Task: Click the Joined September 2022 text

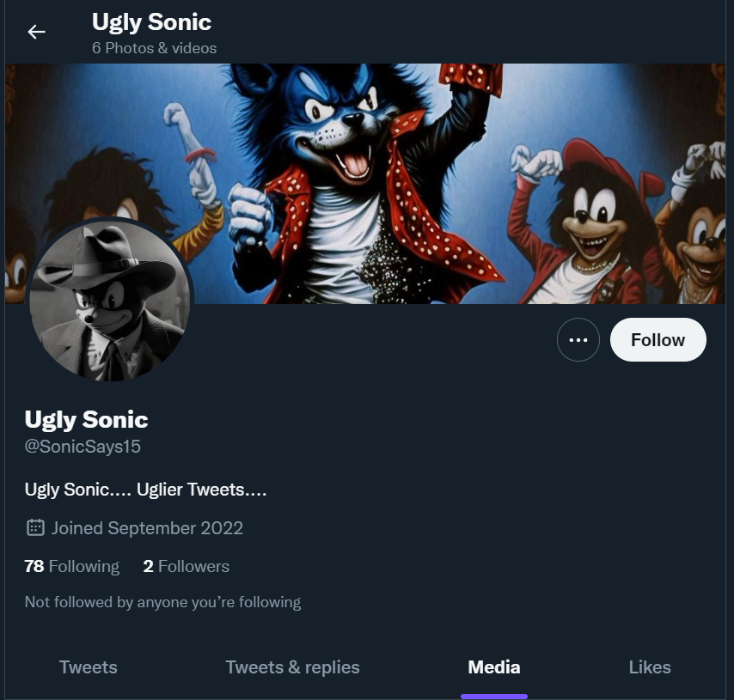Action: pos(147,528)
